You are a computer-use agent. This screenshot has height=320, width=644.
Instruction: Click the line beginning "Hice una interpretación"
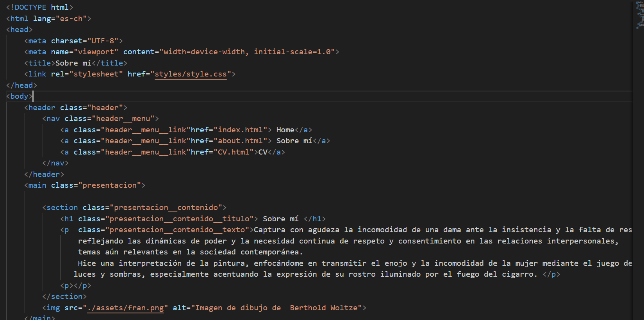[355, 263]
